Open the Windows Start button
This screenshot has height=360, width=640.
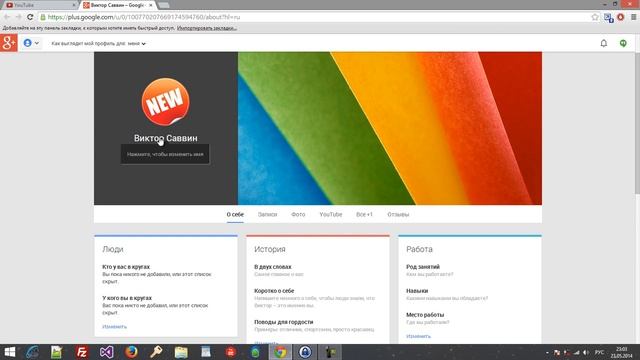click(9, 352)
